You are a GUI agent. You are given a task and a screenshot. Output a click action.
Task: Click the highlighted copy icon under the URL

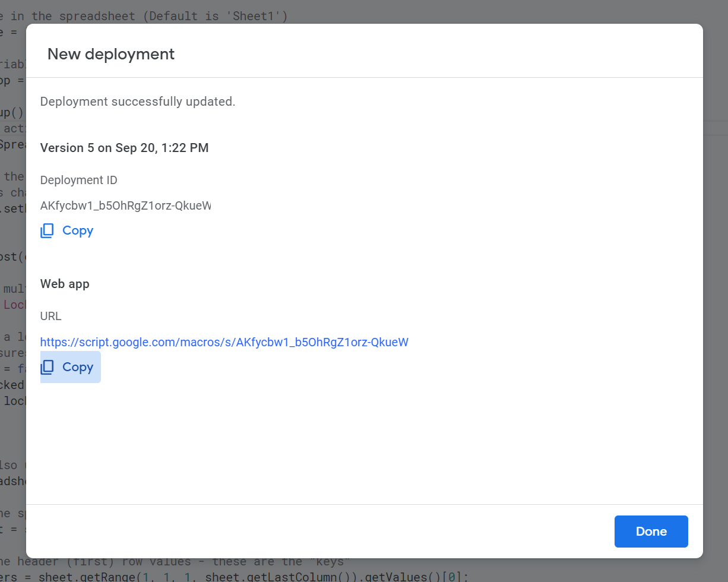[x=47, y=367]
